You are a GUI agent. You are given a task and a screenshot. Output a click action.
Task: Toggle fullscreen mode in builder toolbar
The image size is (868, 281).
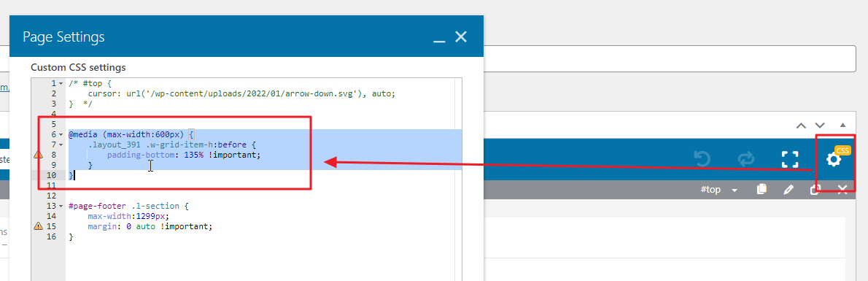point(790,160)
